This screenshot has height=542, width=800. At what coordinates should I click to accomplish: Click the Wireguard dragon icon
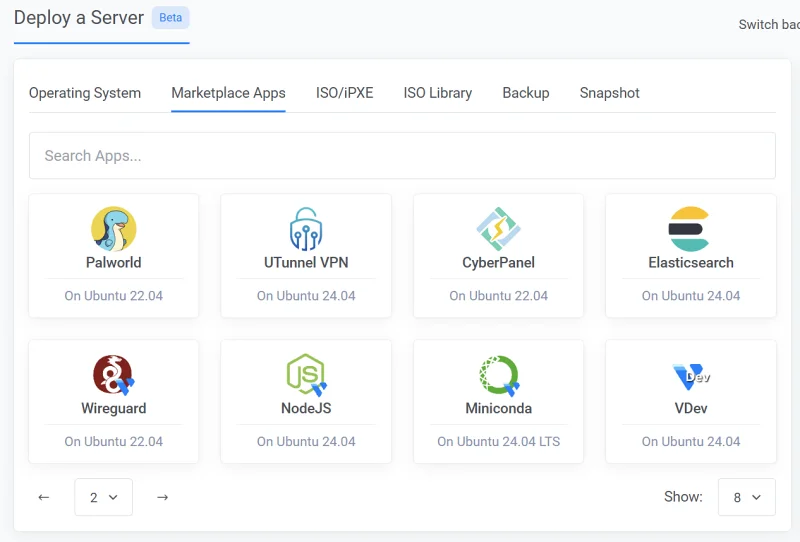point(114,375)
